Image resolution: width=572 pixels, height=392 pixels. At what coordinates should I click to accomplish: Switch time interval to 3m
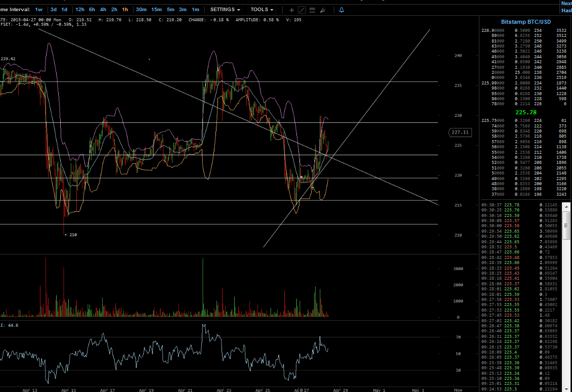point(183,10)
